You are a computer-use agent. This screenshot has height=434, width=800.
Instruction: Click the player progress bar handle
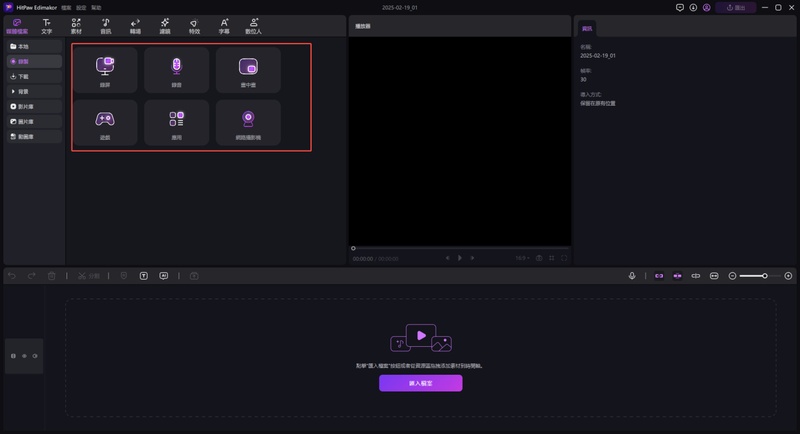pyautogui.click(x=353, y=248)
